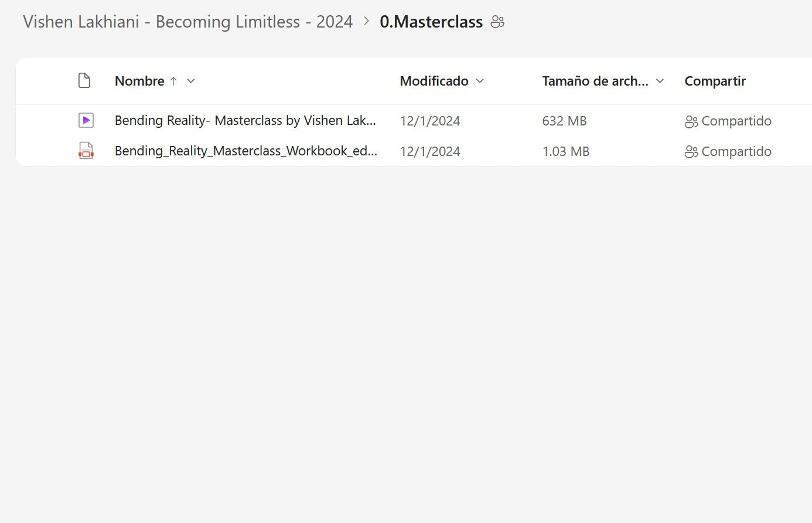The image size is (812, 523).
Task: Click the Compartir column header
Action: click(715, 81)
